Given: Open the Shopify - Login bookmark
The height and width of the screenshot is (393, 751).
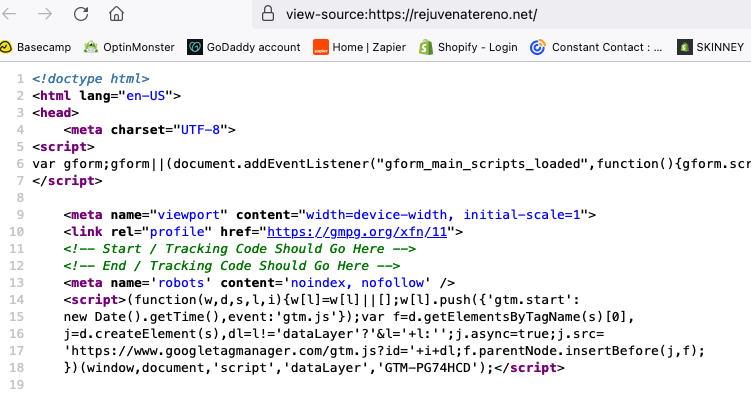Looking at the screenshot, I should (x=468, y=47).
